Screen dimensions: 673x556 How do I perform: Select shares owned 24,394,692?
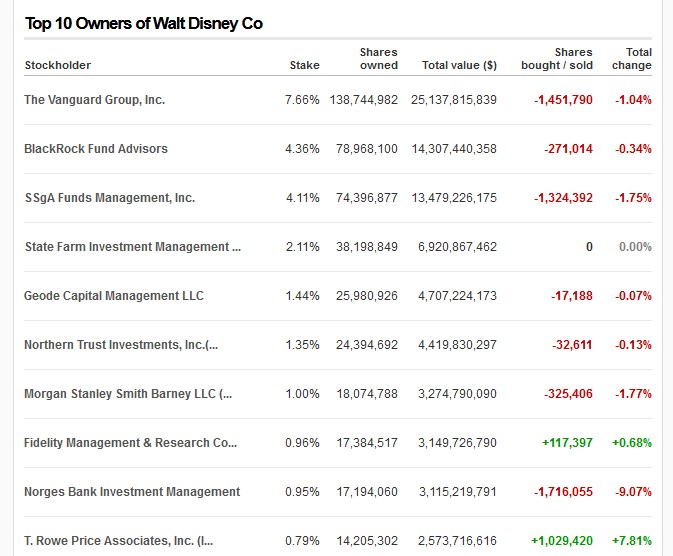(x=367, y=344)
